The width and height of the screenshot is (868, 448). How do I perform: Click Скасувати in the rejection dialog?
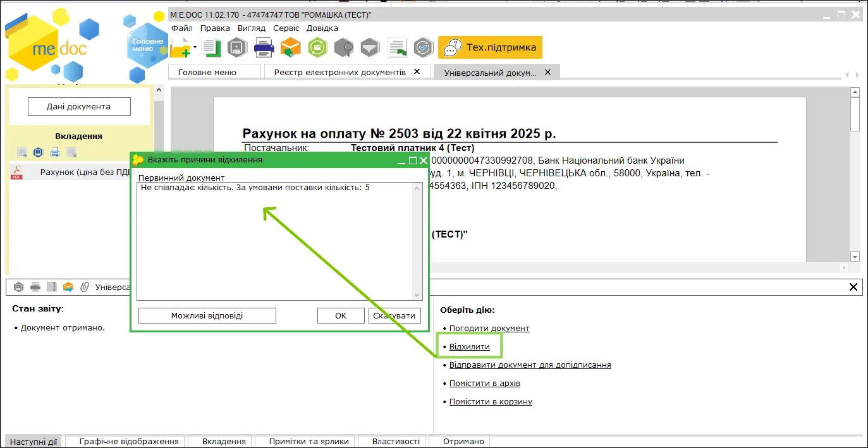tap(394, 316)
